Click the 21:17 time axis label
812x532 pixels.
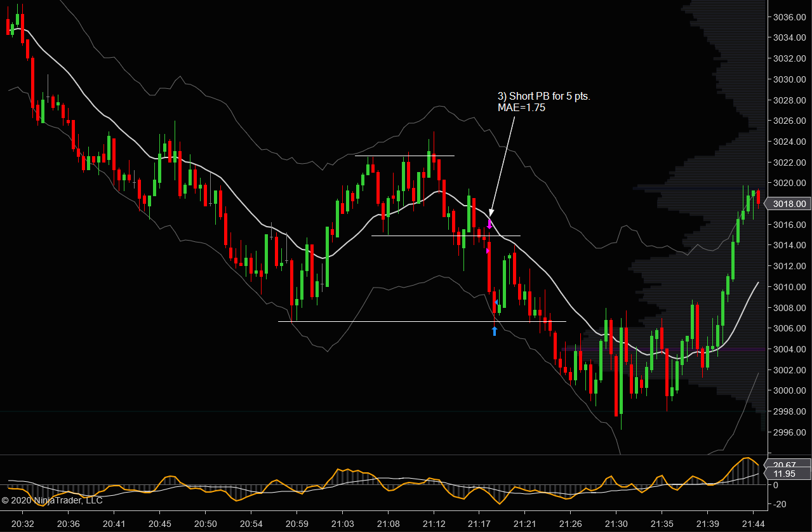pos(479,524)
